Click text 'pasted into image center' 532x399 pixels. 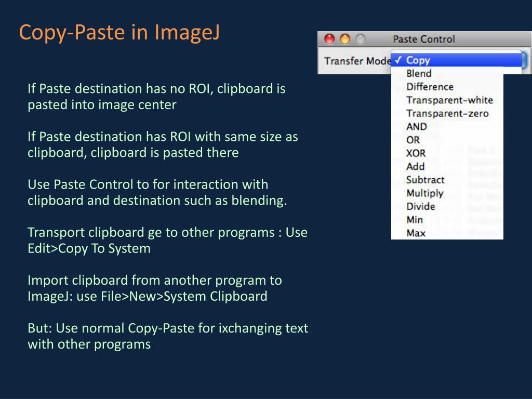coord(102,105)
